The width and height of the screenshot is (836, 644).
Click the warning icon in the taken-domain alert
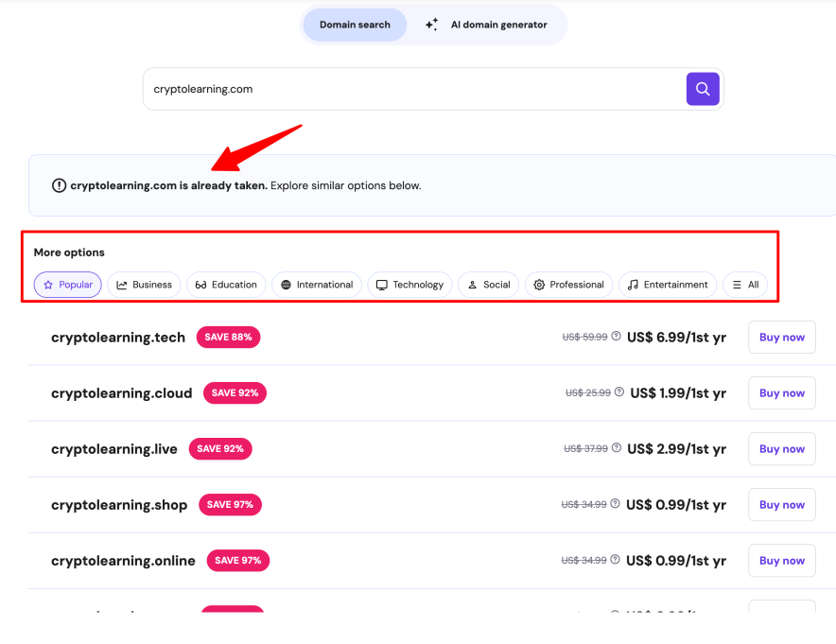(x=59, y=185)
